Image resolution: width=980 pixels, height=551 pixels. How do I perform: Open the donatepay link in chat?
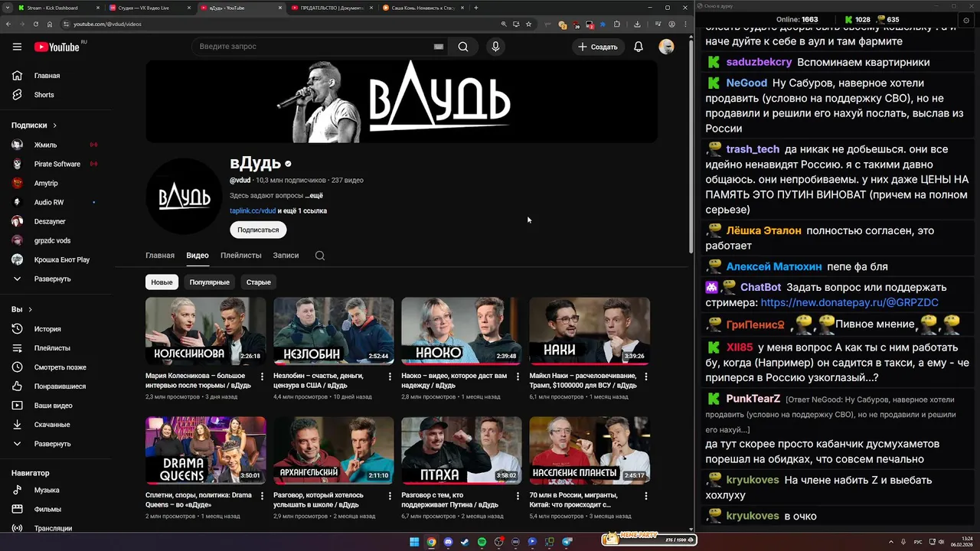coord(850,302)
